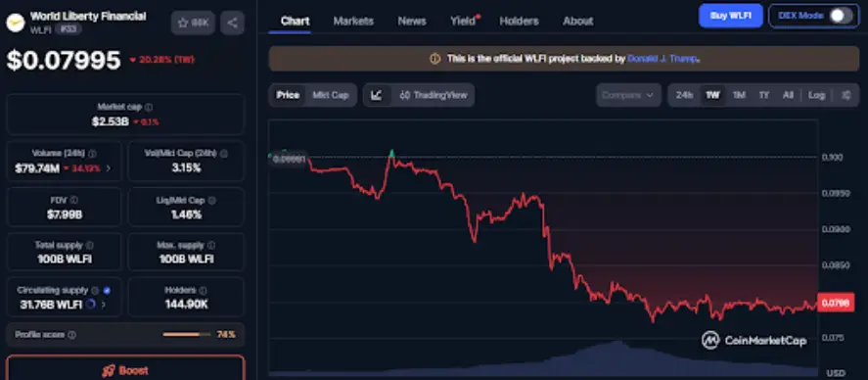Click the 1.46% Liq/Mkt Cap value

(186, 214)
